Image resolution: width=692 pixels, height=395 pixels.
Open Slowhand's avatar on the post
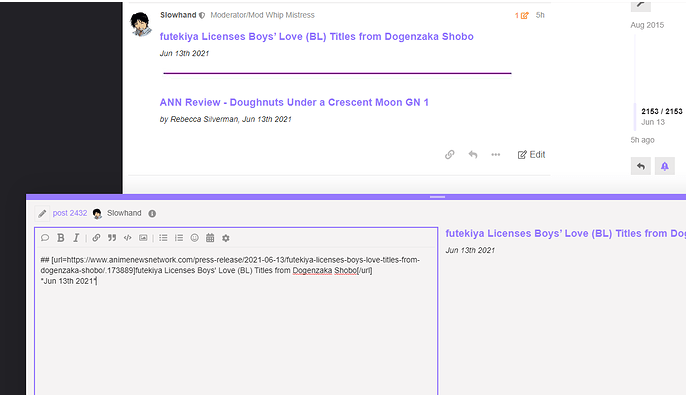(x=141, y=24)
